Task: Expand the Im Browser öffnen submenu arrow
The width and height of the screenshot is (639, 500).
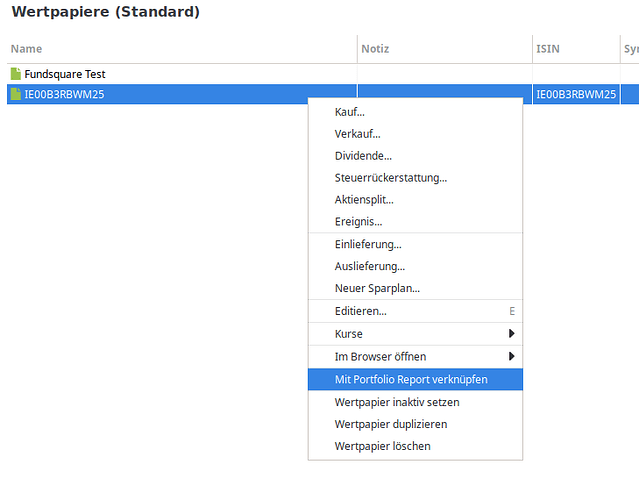Action: 512,357
